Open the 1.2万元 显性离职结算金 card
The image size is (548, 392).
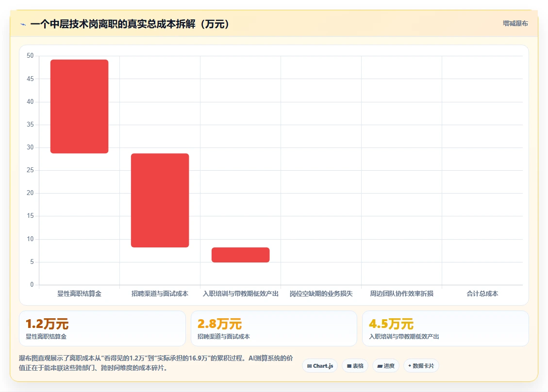[x=102, y=328]
